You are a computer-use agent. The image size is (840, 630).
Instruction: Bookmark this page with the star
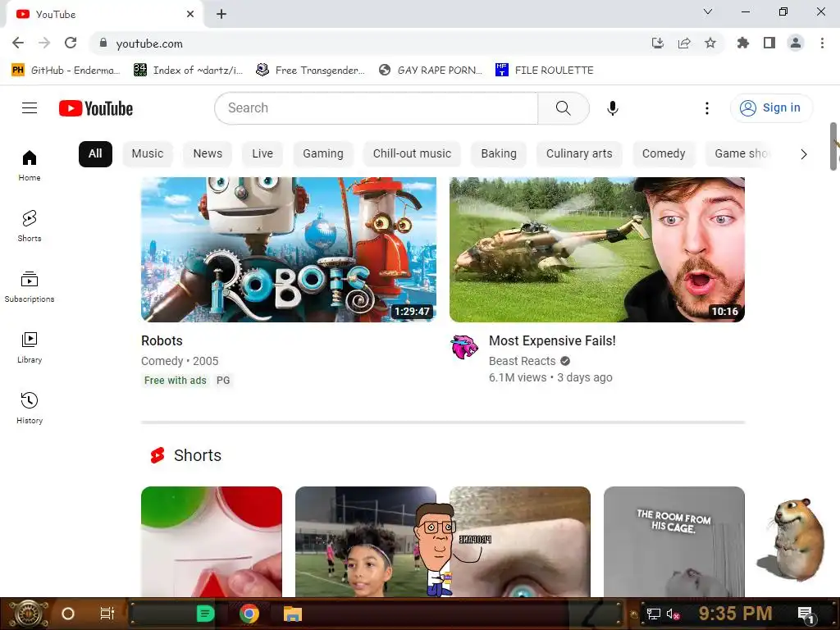pos(710,43)
